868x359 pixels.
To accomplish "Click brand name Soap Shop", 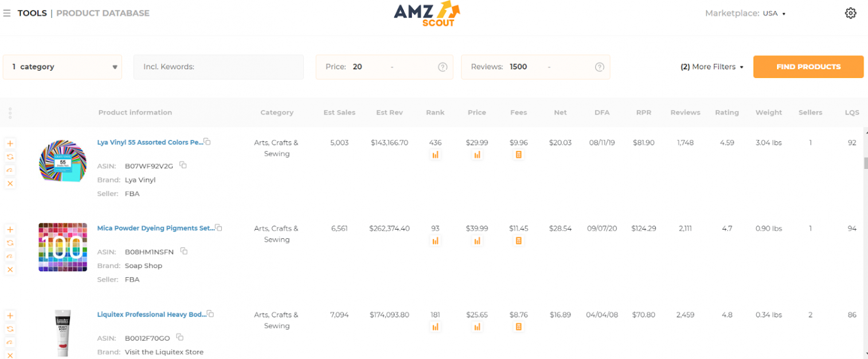I will click(x=143, y=266).
